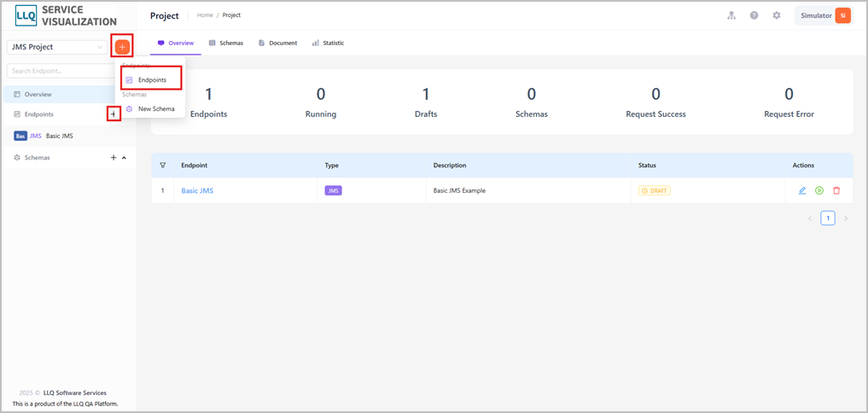Click LLQ Software Services footer link
Viewport: 868px width, 413px height.
click(75, 393)
